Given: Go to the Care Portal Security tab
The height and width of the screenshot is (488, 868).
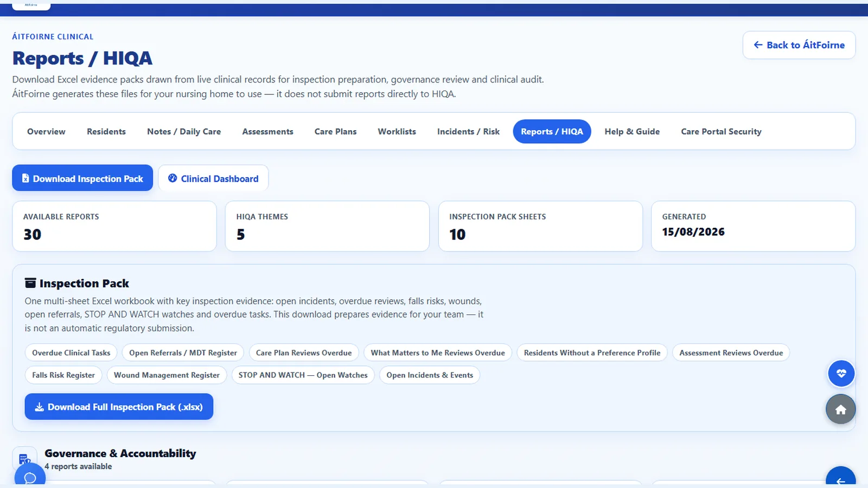Looking at the screenshot, I should (x=722, y=132).
